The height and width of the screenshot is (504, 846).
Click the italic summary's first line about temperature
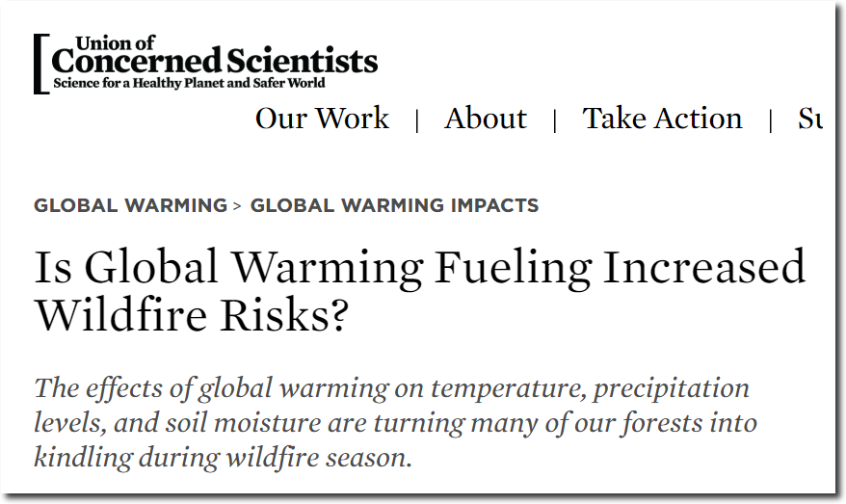[x=392, y=388]
